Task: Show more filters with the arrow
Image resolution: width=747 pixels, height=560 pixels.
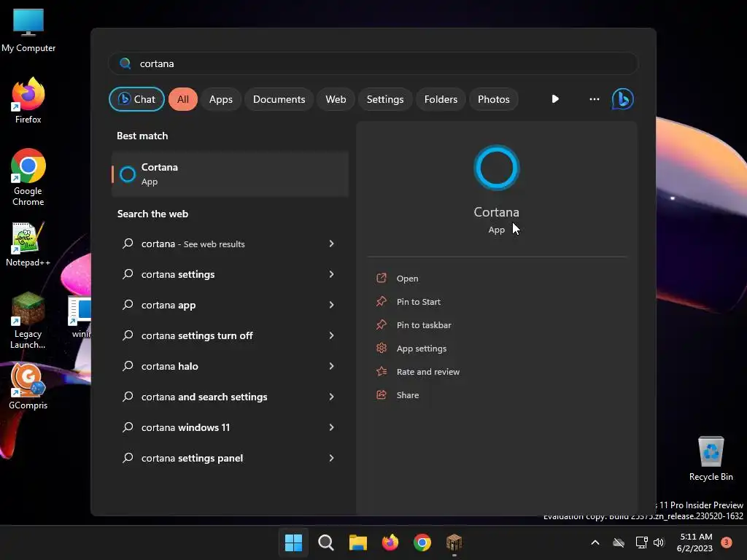Action: [555, 99]
